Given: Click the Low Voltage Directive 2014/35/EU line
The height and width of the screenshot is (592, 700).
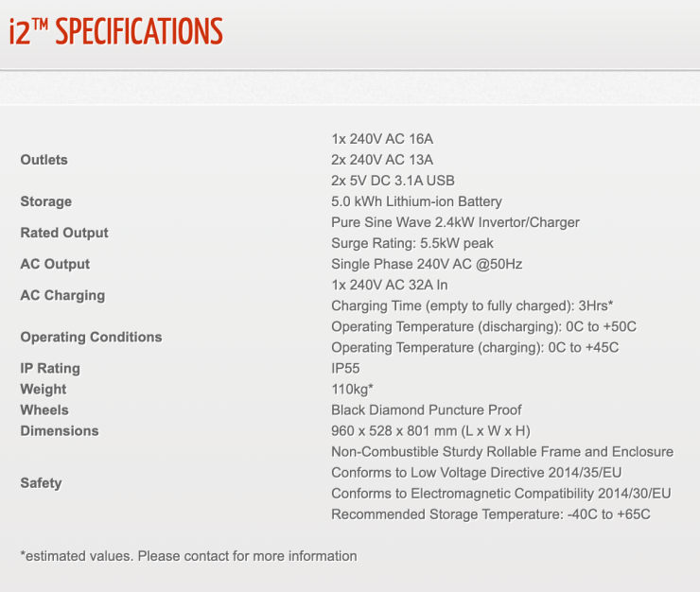Looking at the screenshot, I should pos(476,472).
